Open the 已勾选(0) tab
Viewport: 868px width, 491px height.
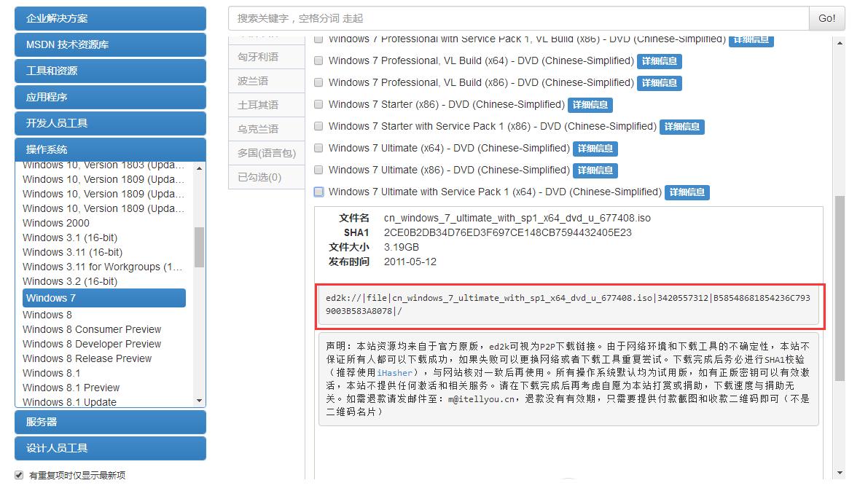267,177
